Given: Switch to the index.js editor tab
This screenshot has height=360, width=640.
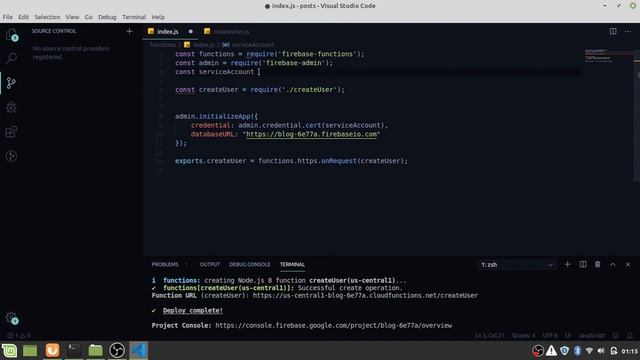Looking at the screenshot, I should pos(170,31).
